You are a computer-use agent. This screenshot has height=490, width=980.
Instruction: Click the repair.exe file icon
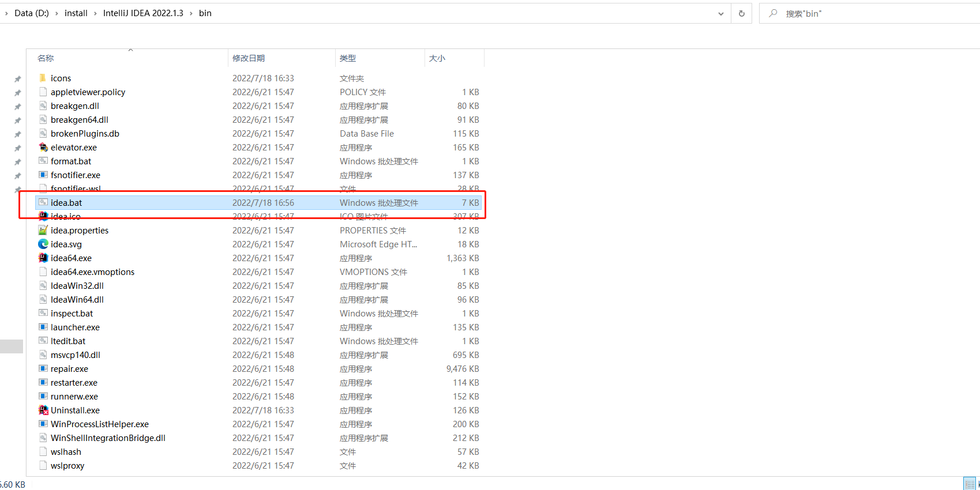[43, 368]
